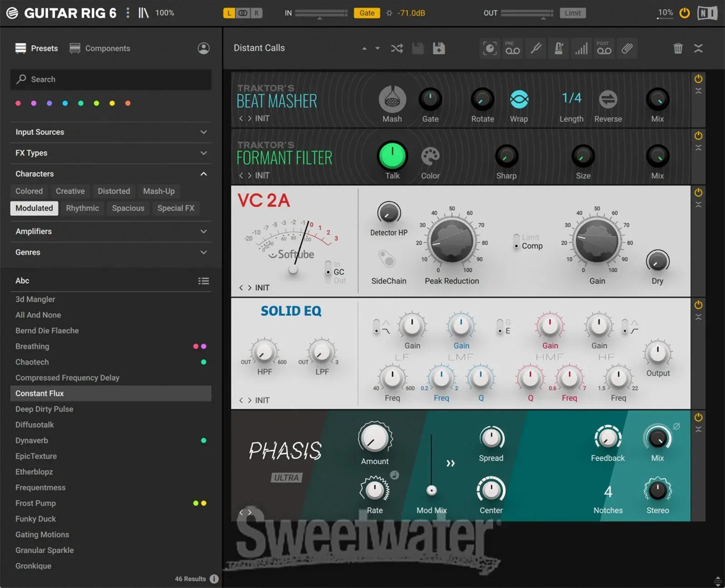This screenshot has height=588, width=725.
Task: Toggle VC 2A power button
Action: coord(698,192)
